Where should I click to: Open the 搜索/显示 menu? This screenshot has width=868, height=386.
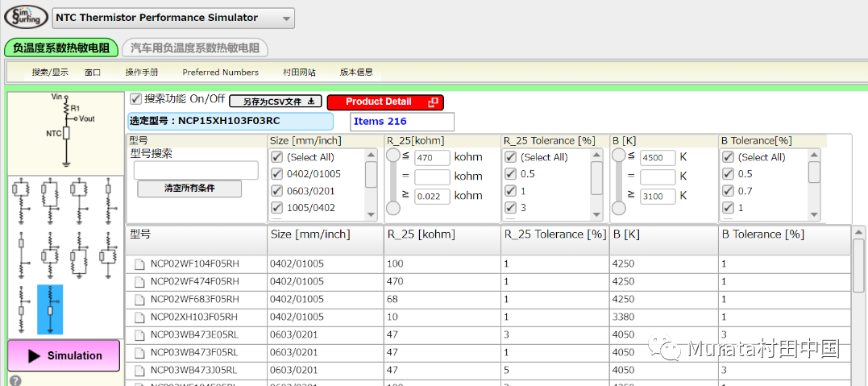click(50, 73)
